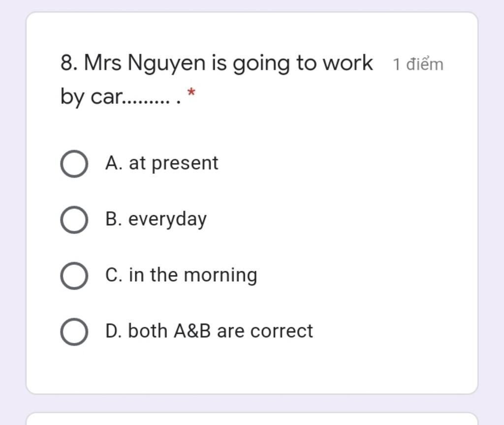The image size is (504, 425).
Task: Click the word 'correct' in option D
Action: click(x=282, y=331)
